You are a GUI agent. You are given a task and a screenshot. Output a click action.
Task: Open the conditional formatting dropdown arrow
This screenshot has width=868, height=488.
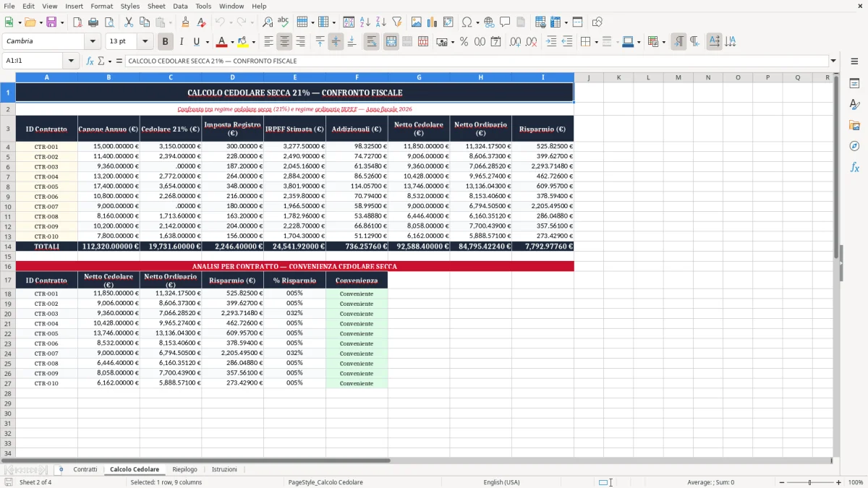click(x=664, y=42)
